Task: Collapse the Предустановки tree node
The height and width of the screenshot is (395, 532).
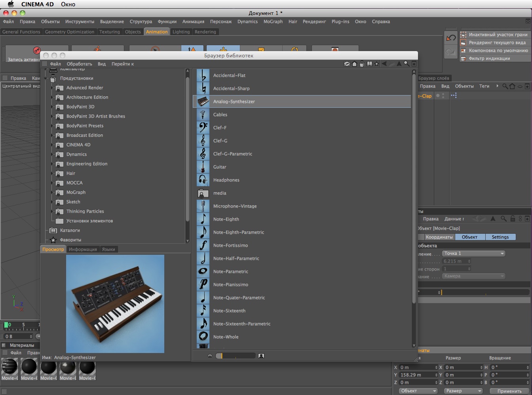Action: (x=46, y=78)
